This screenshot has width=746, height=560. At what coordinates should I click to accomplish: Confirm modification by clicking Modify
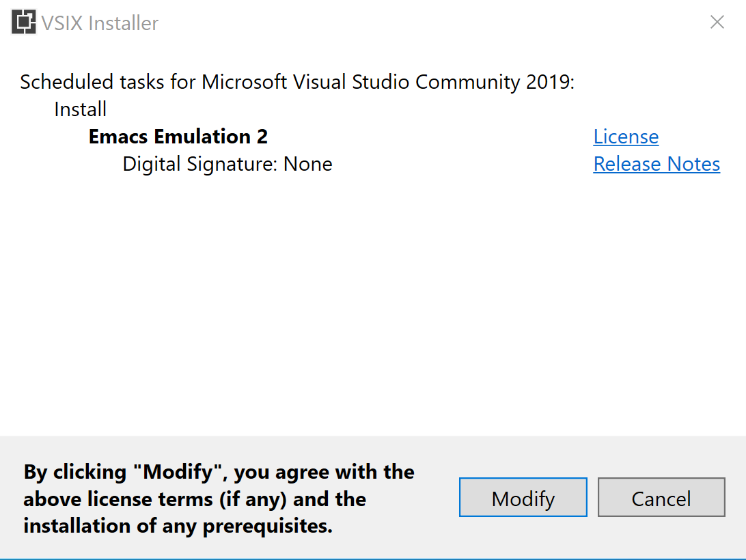coord(523,497)
